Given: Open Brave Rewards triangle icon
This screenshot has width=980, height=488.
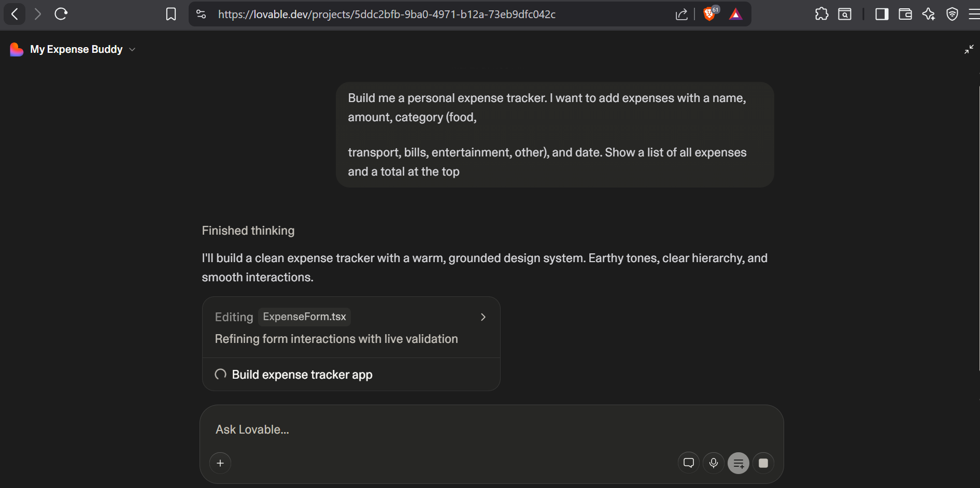Looking at the screenshot, I should [x=735, y=14].
